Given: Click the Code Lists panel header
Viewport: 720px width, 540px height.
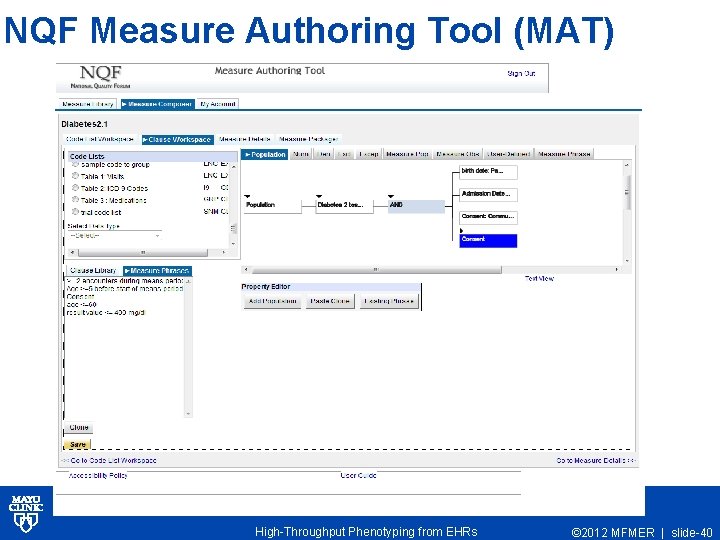Looking at the screenshot, I should [x=153, y=157].
